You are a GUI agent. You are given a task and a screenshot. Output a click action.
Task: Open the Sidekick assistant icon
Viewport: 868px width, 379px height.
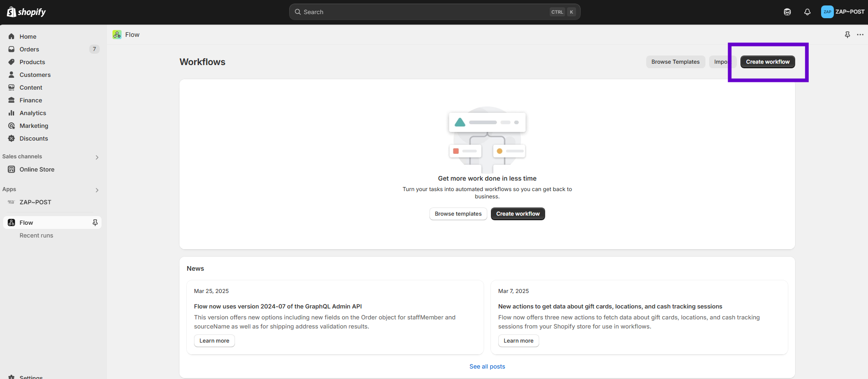click(x=787, y=12)
